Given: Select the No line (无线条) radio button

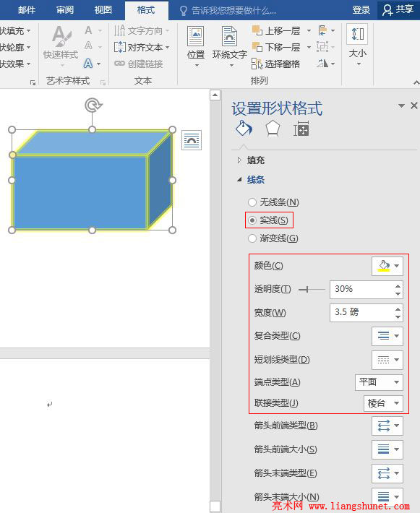Looking at the screenshot, I should pos(252,202).
